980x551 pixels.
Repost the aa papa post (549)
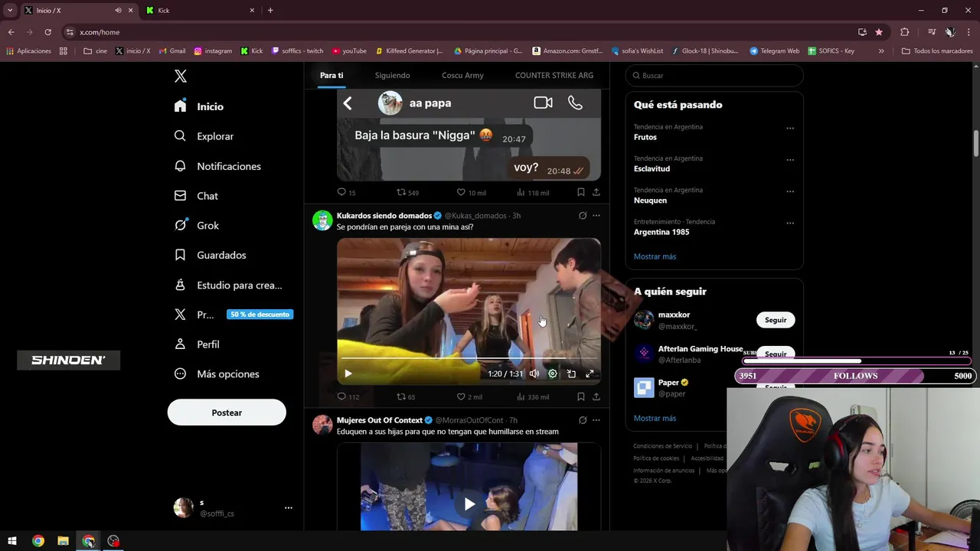pos(407,192)
